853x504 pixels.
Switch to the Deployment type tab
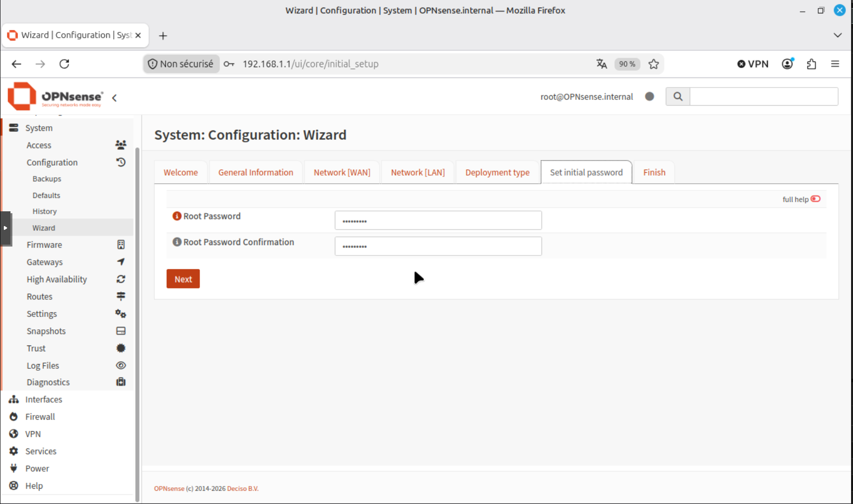tap(497, 172)
